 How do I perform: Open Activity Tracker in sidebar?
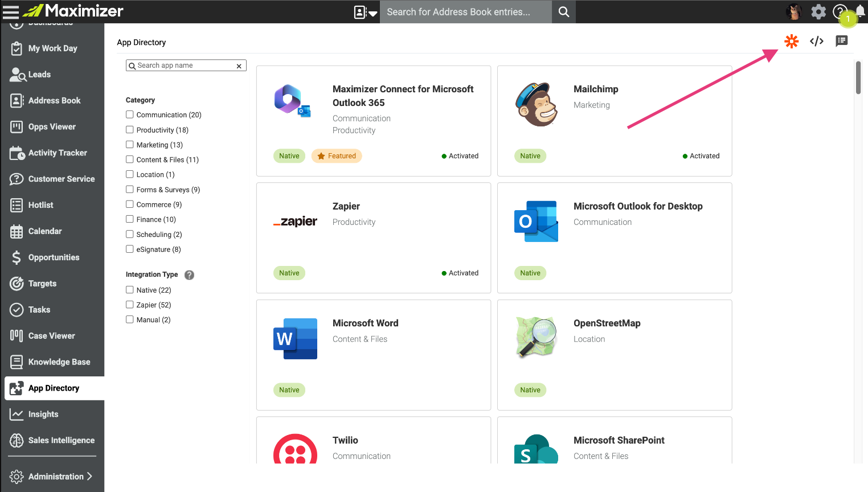[52, 153]
